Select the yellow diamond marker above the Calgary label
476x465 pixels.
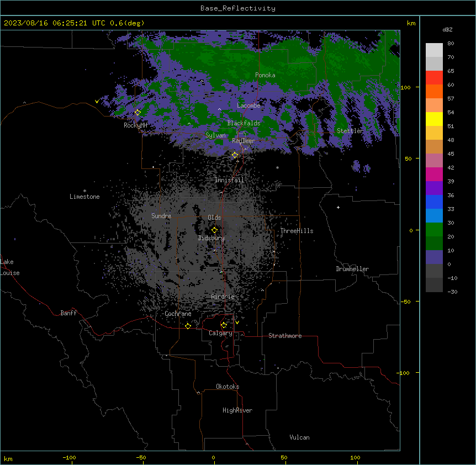tap(224, 325)
